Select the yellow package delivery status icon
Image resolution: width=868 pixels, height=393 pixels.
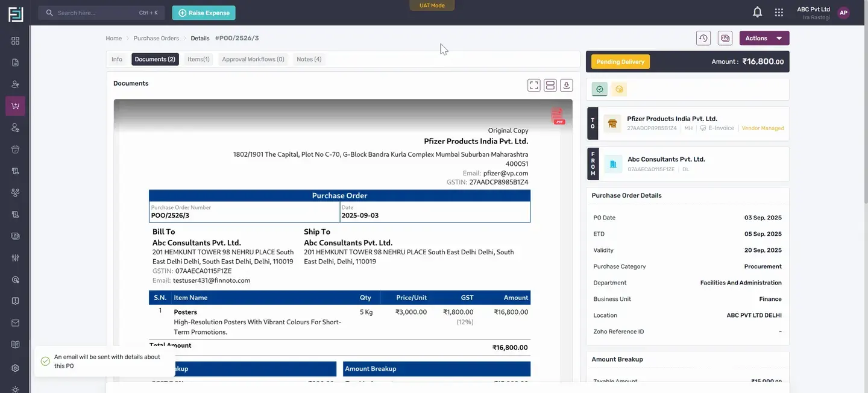click(x=619, y=89)
